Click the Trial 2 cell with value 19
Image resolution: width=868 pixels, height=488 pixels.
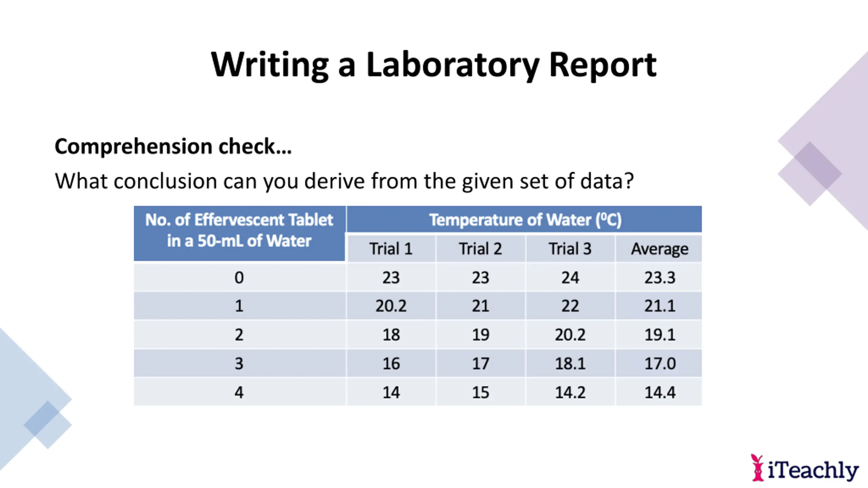(480, 335)
